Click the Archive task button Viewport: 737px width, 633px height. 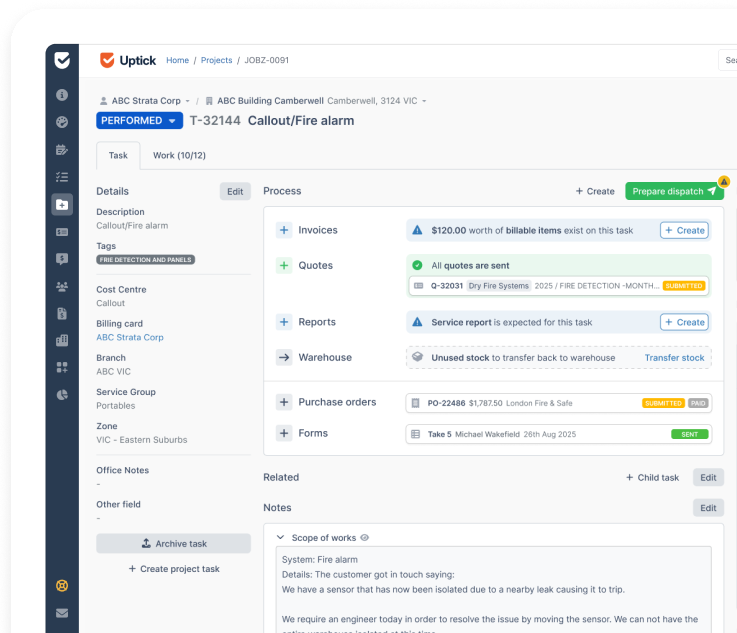click(x=173, y=544)
